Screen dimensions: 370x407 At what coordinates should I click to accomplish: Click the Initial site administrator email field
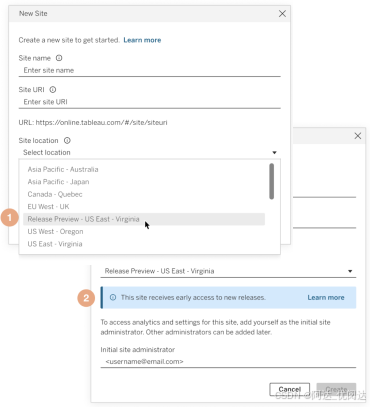[228, 362]
